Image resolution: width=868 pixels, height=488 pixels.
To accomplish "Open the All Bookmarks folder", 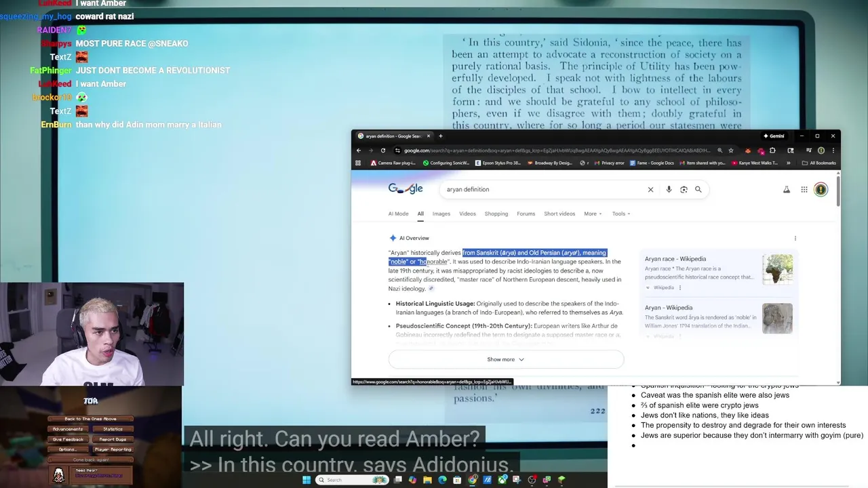I will (x=819, y=163).
